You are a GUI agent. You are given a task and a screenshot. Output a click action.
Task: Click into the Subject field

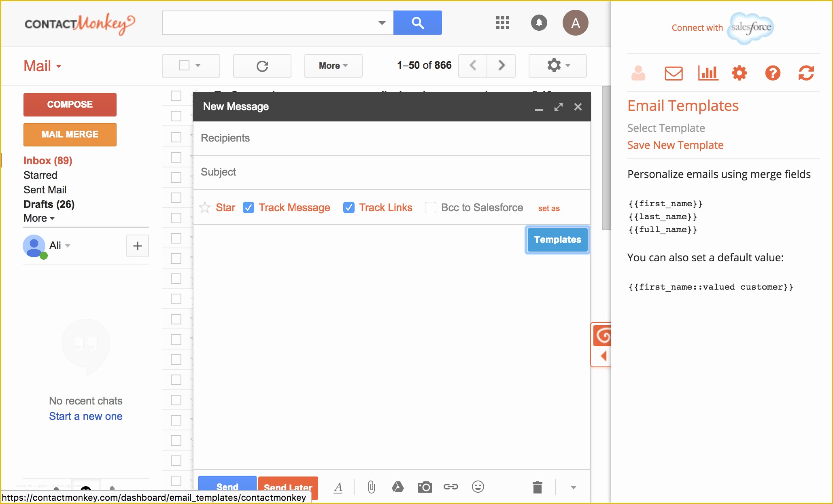[391, 172]
